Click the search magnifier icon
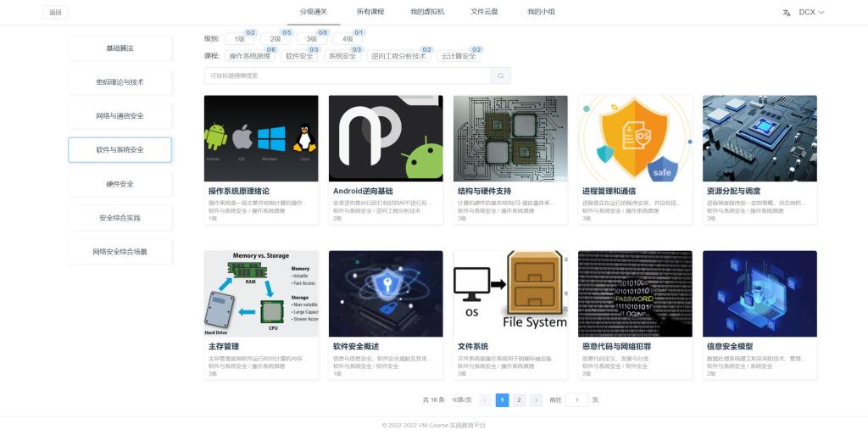Image resolution: width=868 pixels, height=430 pixels. (x=501, y=76)
